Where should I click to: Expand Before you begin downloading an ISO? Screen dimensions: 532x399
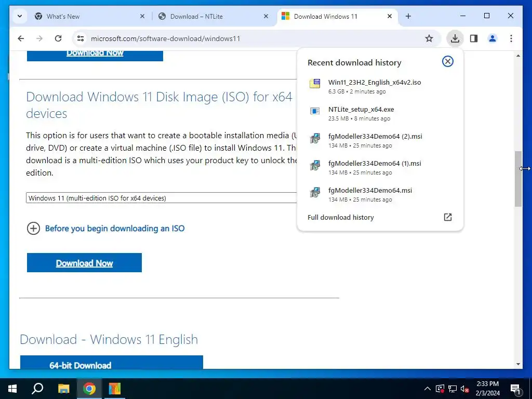pos(33,229)
